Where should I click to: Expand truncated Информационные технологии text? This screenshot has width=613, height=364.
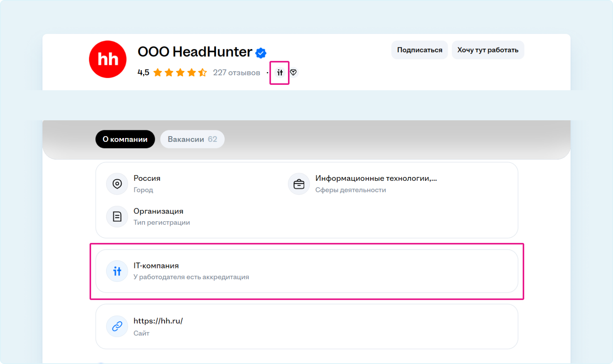376,178
